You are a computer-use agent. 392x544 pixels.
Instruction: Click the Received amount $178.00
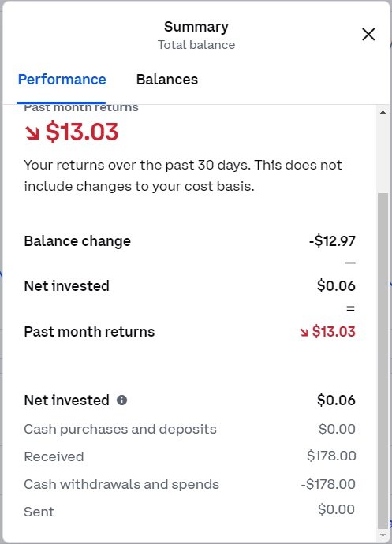331,456
